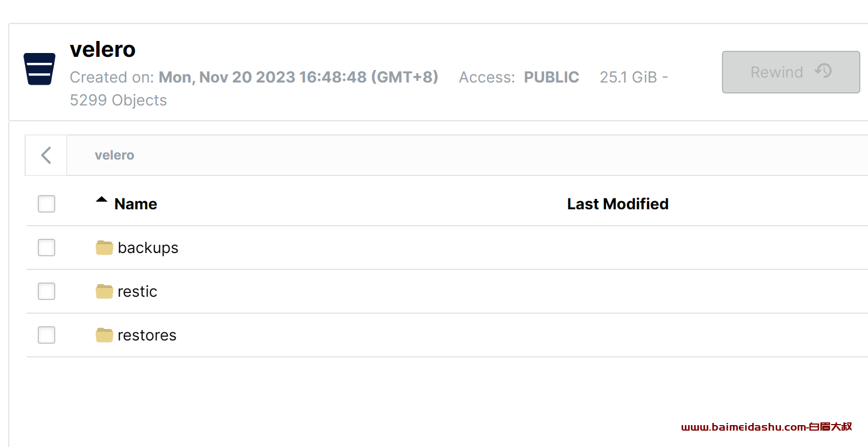Click velero breadcrumb path
The image size is (868, 447).
tap(114, 155)
